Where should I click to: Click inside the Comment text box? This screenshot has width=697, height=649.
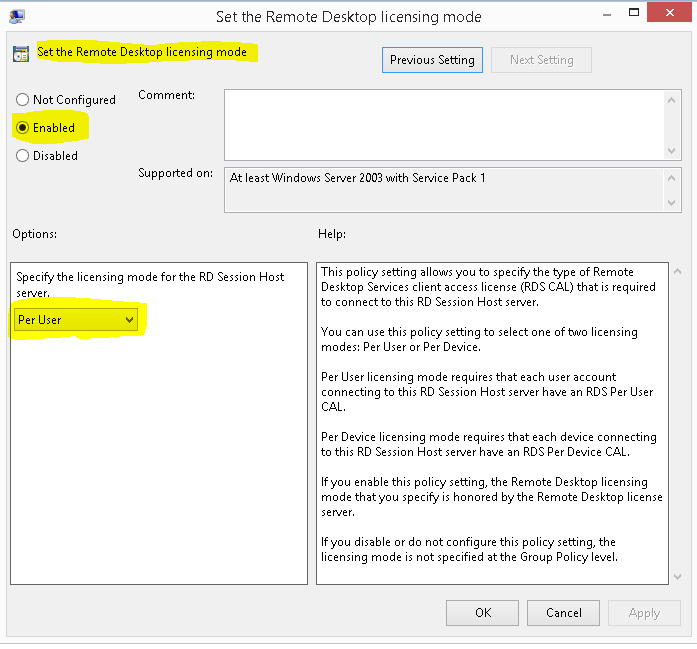[444, 125]
